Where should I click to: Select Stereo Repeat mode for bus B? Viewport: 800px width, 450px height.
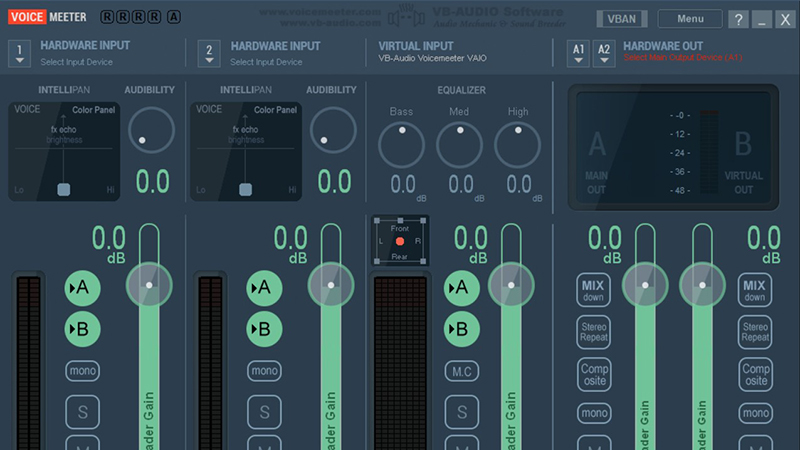[x=755, y=332]
